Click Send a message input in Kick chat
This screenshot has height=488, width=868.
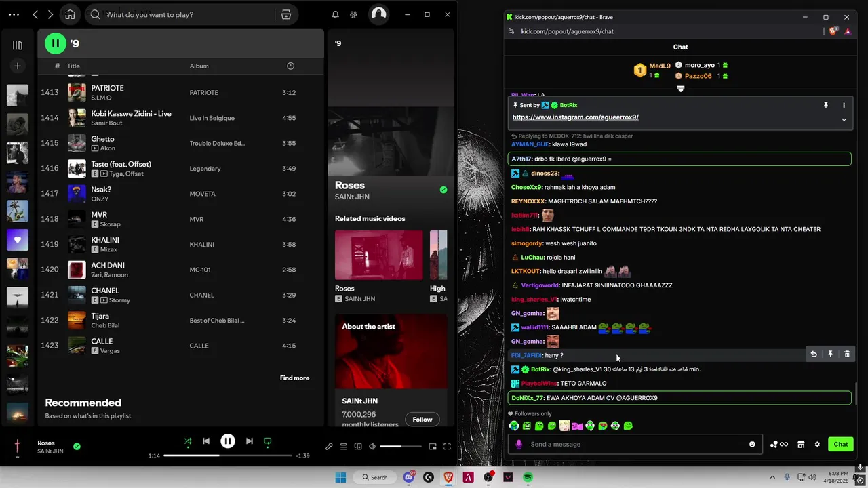point(634,444)
